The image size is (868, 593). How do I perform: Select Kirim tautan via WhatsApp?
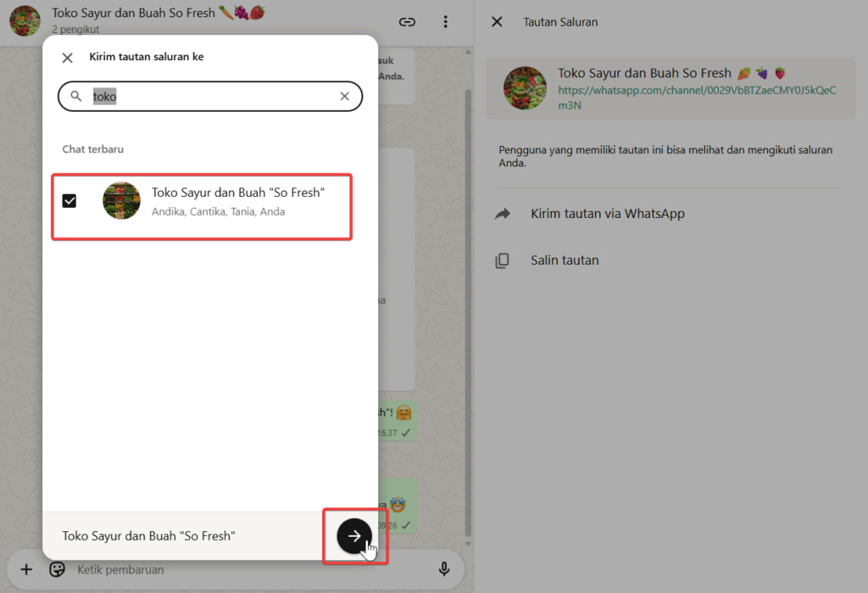[x=607, y=214]
